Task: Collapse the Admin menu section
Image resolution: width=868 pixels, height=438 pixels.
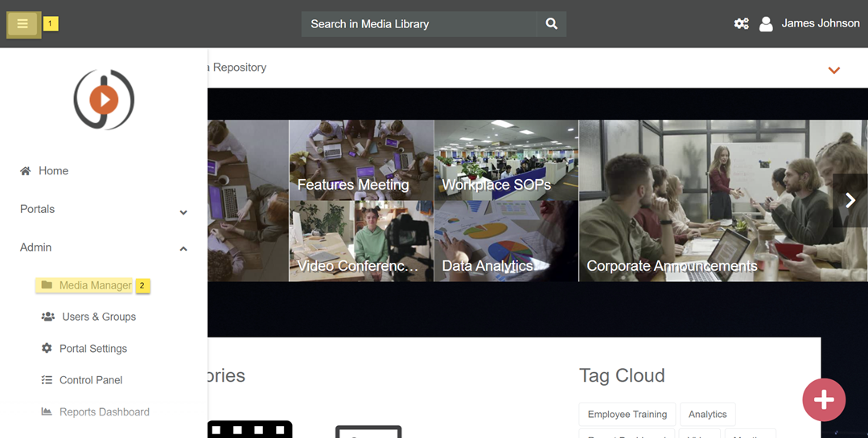Action: point(183,249)
